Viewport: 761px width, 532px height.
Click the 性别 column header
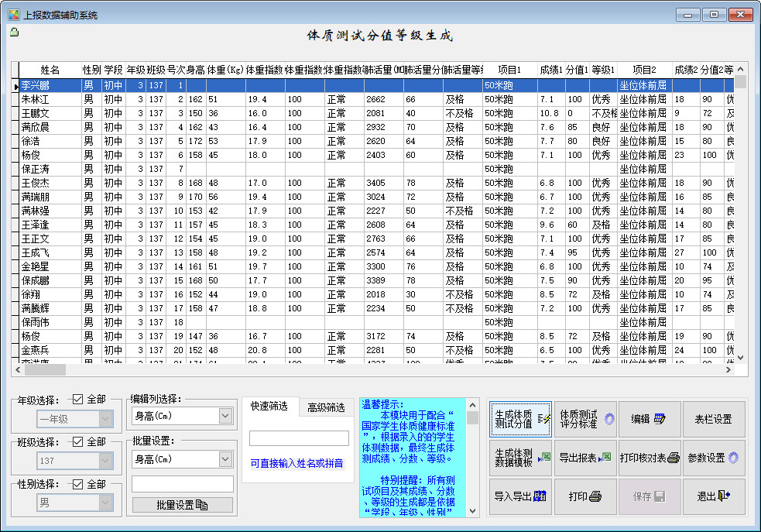point(91,70)
